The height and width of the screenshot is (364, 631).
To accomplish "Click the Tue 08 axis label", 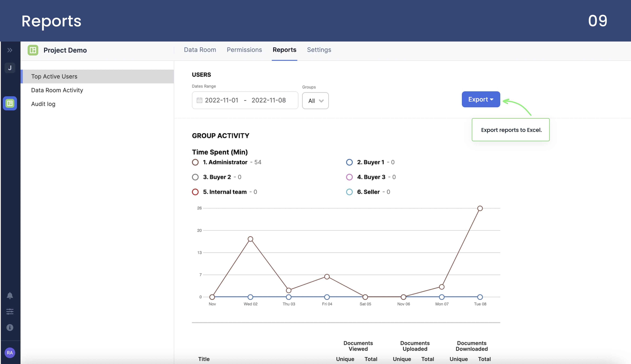I will (480, 304).
